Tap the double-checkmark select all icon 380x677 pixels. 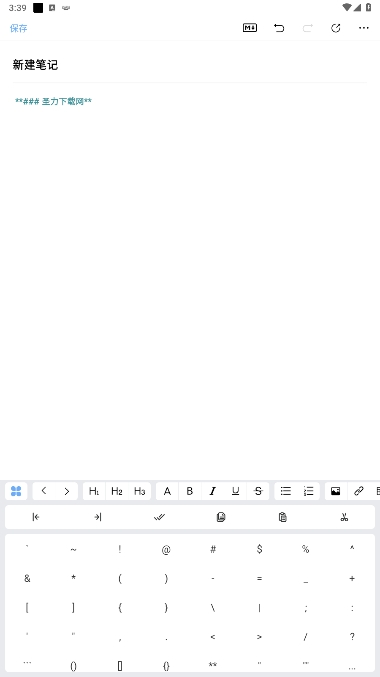(159, 517)
